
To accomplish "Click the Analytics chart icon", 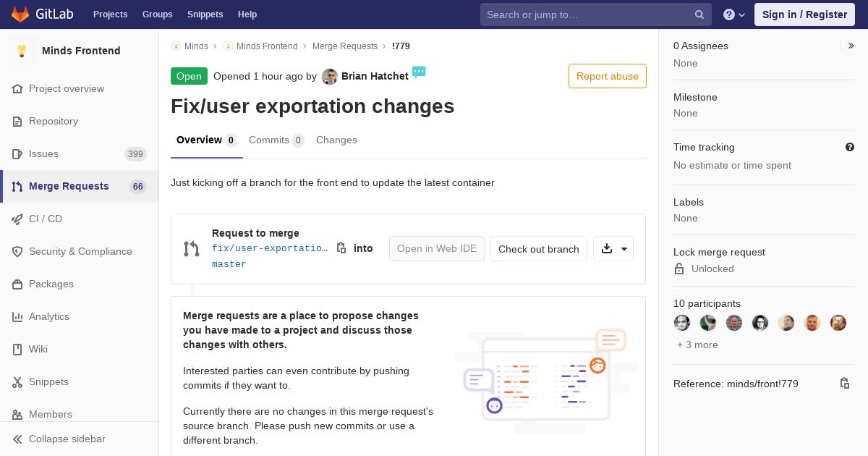I will pos(17,316).
